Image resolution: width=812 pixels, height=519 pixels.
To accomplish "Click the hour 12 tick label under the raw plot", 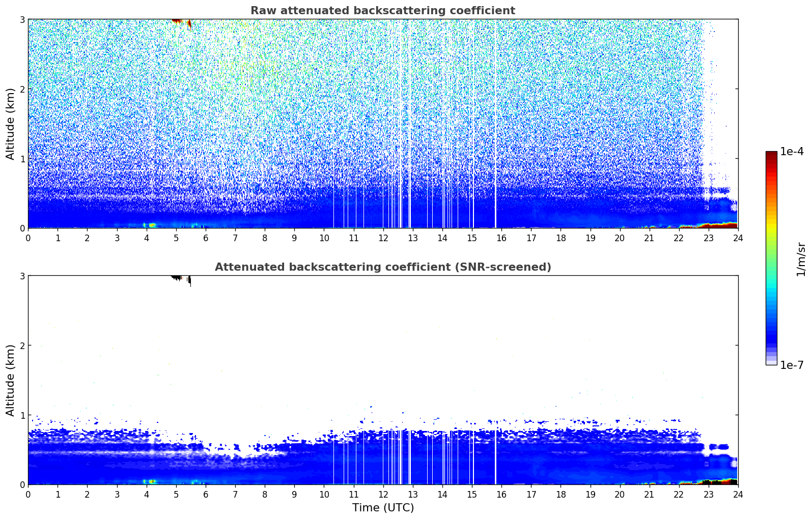I will pos(383,238).
